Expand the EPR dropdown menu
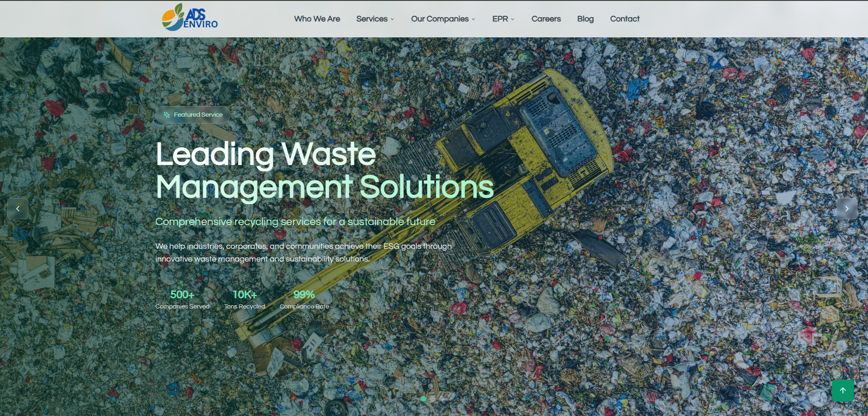The height and width of the screenshot is (416, 868). pos(503,19)
